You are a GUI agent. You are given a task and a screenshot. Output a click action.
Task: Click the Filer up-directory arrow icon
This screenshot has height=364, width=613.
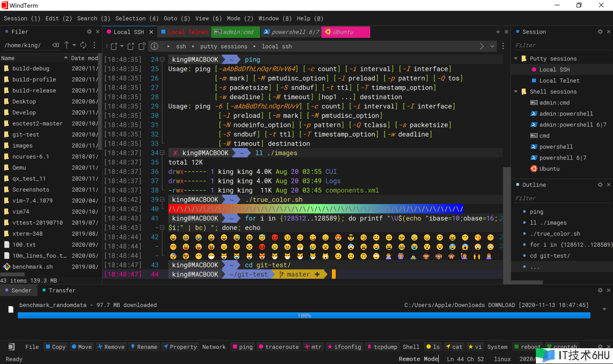pos(67,45)
